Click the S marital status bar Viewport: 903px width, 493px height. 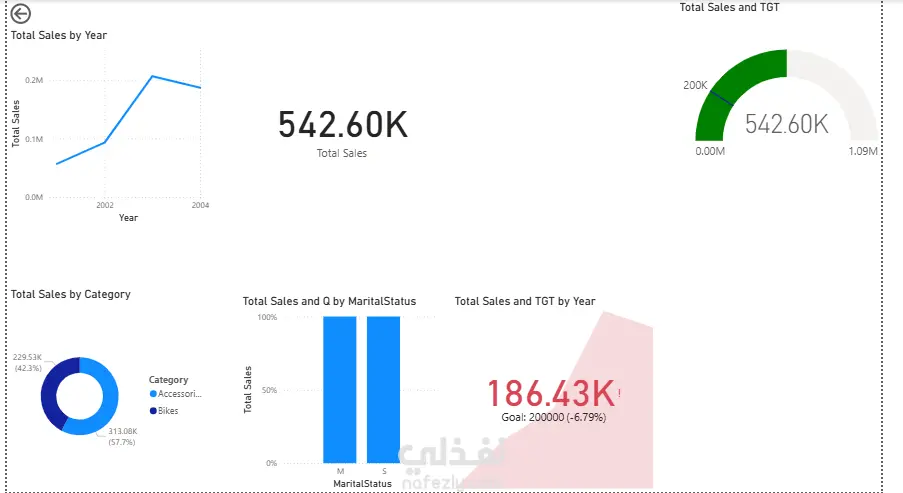pos(383,389)
